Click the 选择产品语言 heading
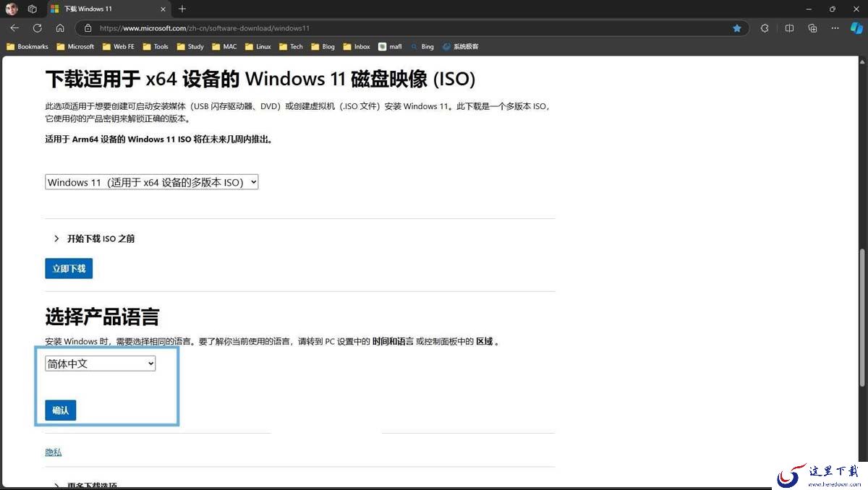Viewport: 868px width, 490px height. pyautogui.click(x=102, y=317)
